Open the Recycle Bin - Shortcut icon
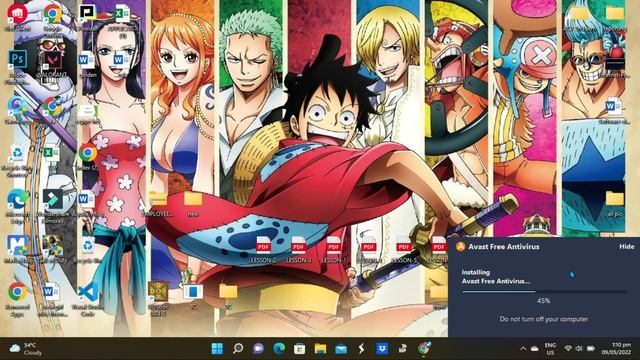This screenshot has width=640, height=360. click(x=17, y=160)
